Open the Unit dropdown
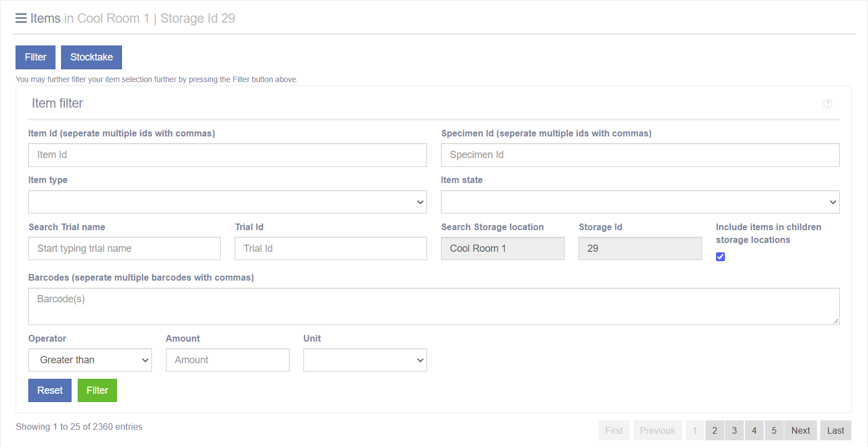 pos(365,360)
